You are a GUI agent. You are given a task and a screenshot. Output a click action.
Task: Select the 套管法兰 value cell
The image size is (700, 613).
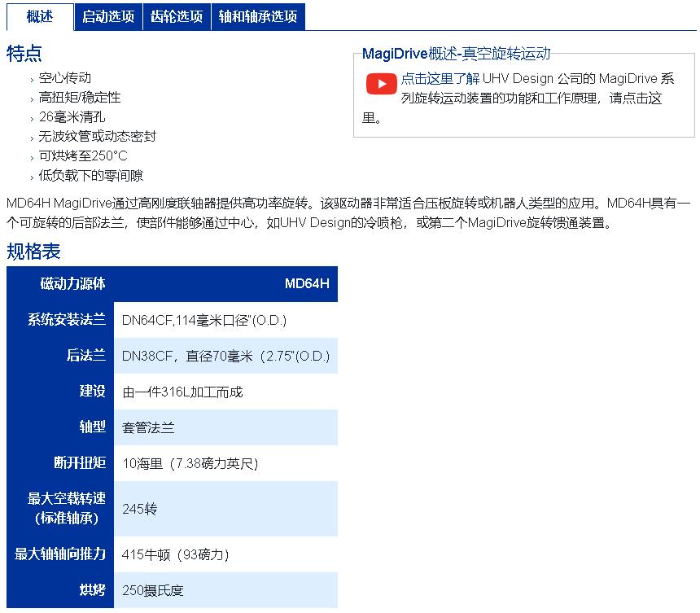tap(226, 427)
